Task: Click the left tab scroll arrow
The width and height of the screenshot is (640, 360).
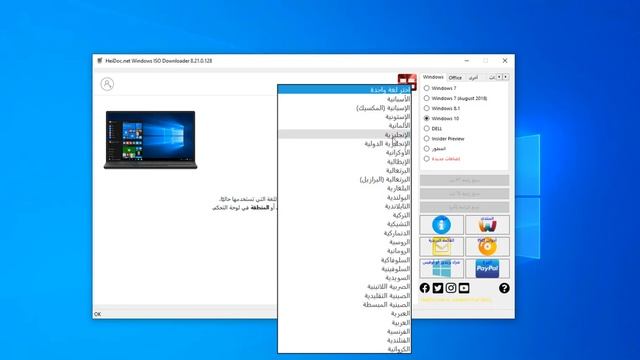Action: click(499, 77)
